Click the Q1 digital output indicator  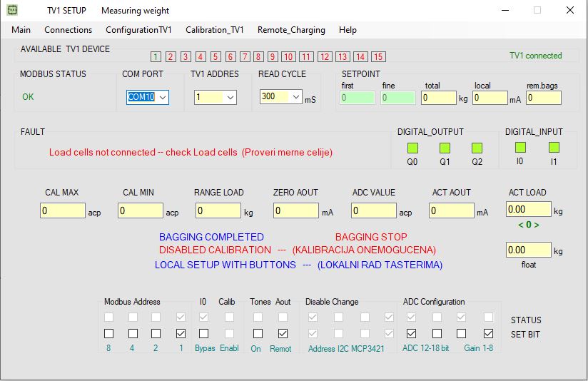445,148
